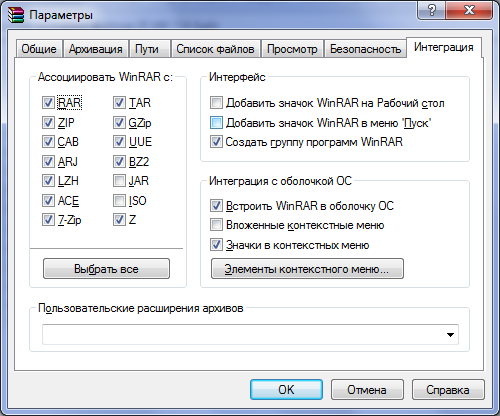Image resolution: width=500 pixels, height=416 pixels.
Task: Toggle the ZIP association checkbox
Action: point(48,123)
